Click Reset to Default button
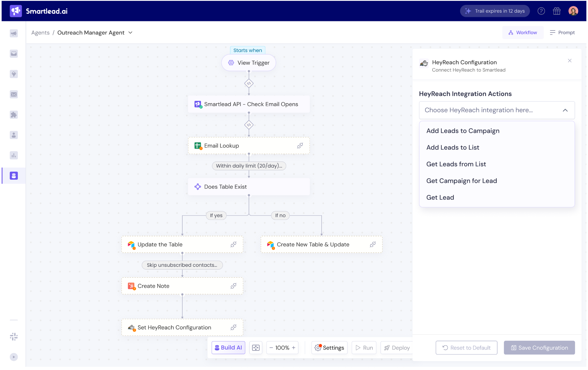 (x=466, y=348)
